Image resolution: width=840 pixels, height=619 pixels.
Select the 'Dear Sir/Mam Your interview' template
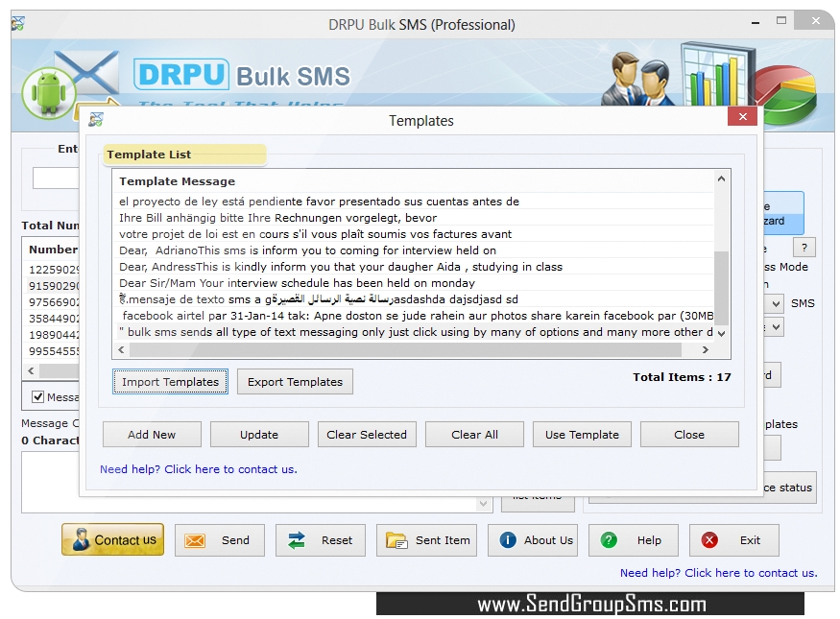(x=413, y=283)
